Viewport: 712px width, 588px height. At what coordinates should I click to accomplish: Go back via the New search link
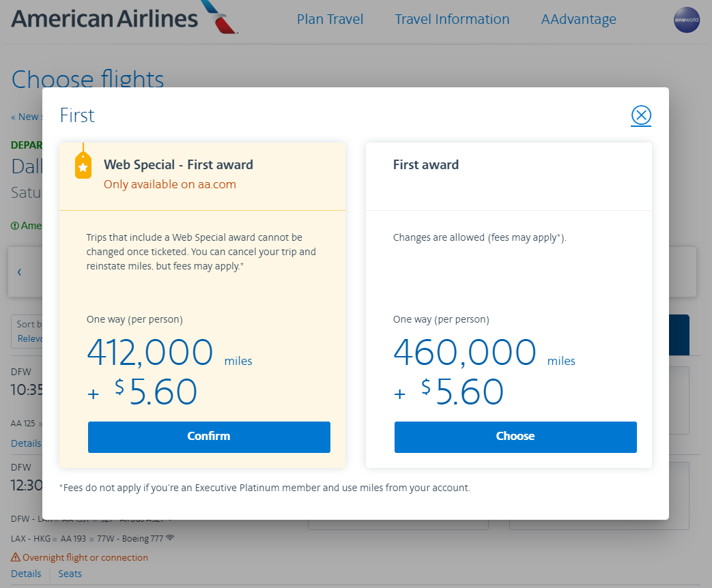point(26,117)
